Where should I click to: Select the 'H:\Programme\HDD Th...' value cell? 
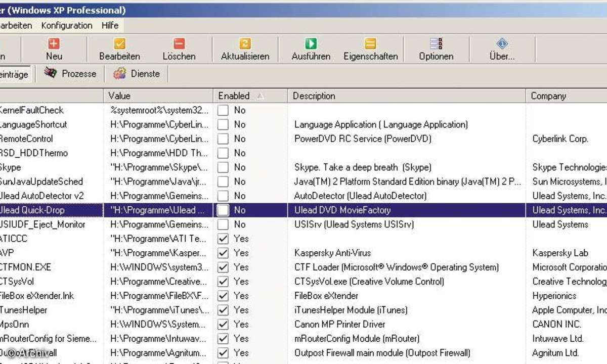tap(159, 153)
